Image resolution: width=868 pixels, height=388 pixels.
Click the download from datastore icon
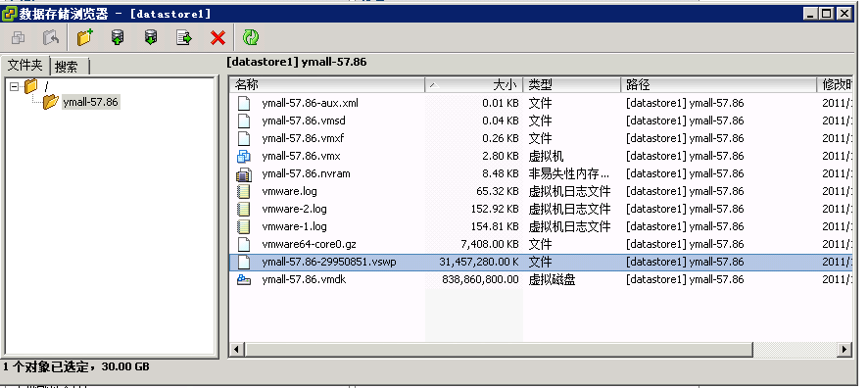coord(151,37)
